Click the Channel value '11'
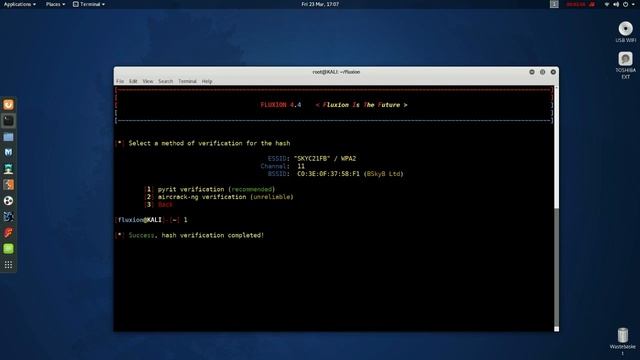Image resolution: width=640 pixels, height=360 pixels. (x=301, y=166)
